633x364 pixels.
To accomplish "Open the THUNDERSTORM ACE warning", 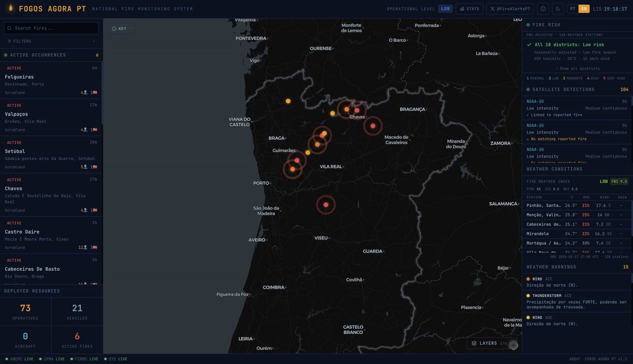I will point(577,301).
